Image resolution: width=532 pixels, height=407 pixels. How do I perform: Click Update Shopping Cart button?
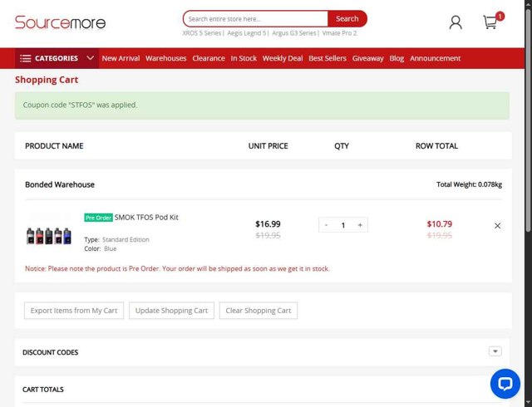171,311
